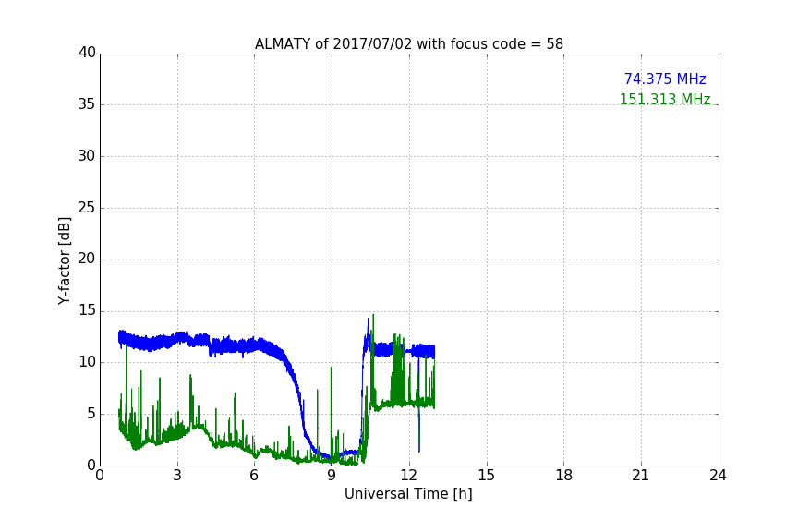This screenshot has width=798, height=532.
Task: Select the blue 74.375 MHz legend label
Action: tap(665, 79)
